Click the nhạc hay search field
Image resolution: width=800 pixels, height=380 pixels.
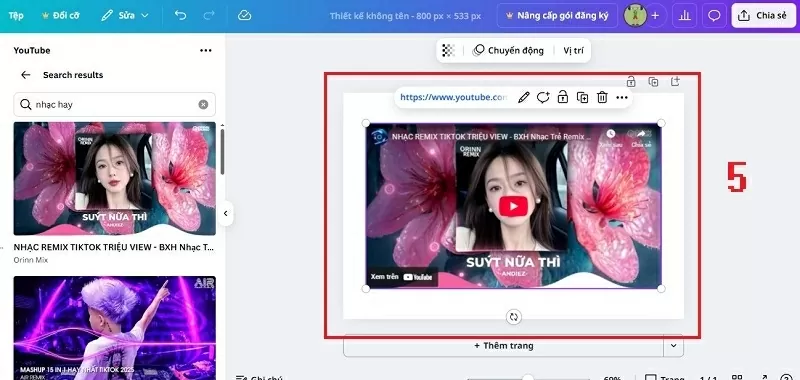point(114,105)
